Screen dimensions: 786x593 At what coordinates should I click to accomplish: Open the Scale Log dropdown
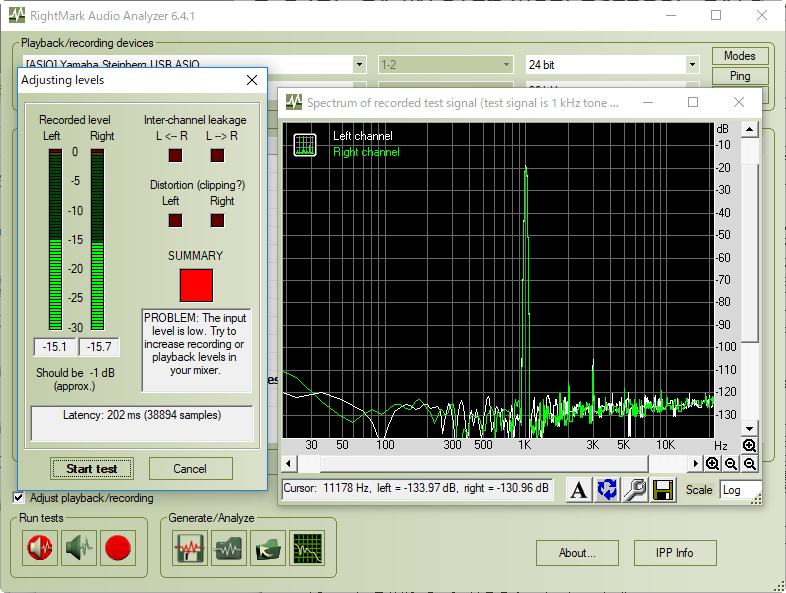click(740, 490)
